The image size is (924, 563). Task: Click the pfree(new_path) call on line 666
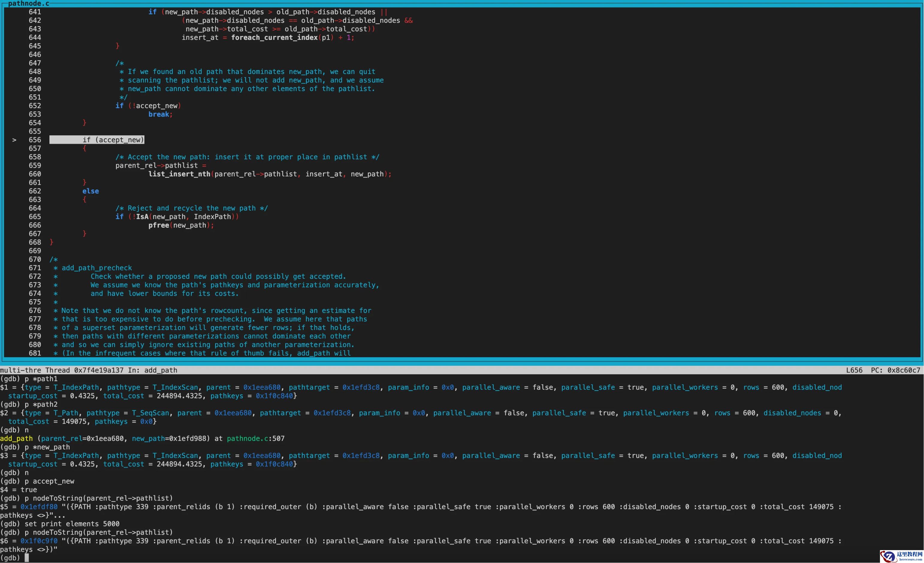point(181,225)
